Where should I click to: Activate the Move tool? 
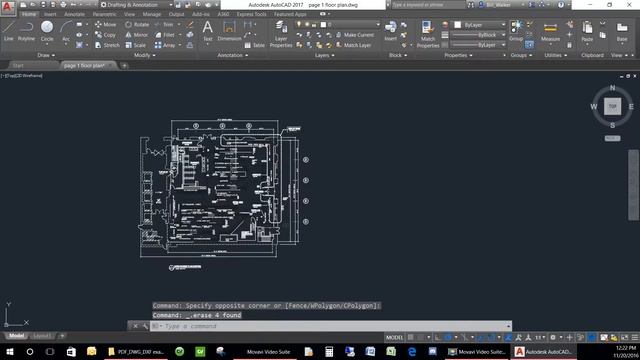click(x=105, y=24)
